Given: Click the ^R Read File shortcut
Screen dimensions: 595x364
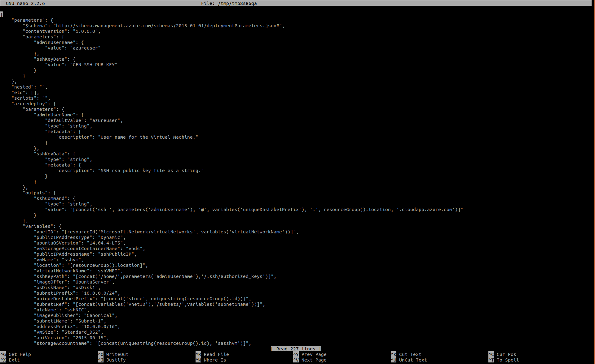Looking at the screenshot, I should coord(213,354).
